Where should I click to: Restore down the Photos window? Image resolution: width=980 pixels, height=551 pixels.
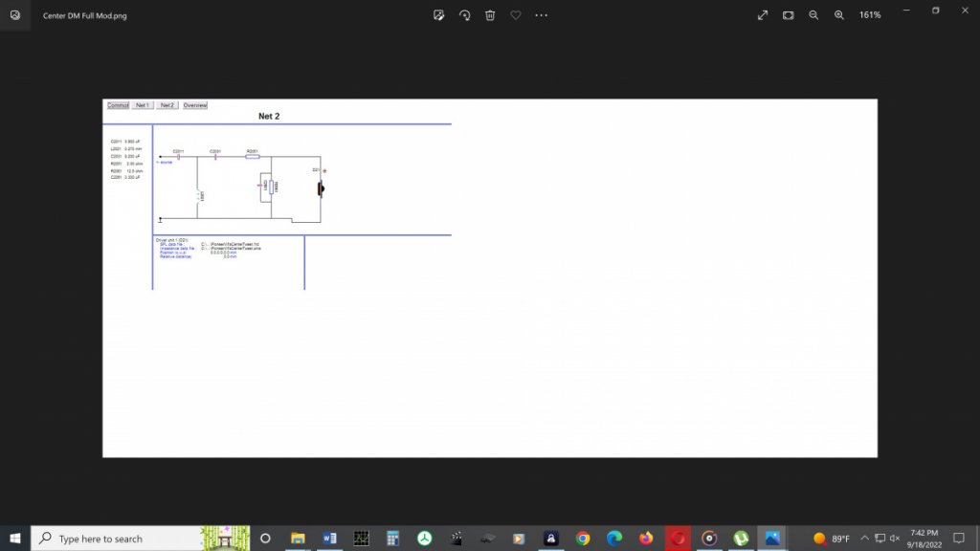pos(936,11)
